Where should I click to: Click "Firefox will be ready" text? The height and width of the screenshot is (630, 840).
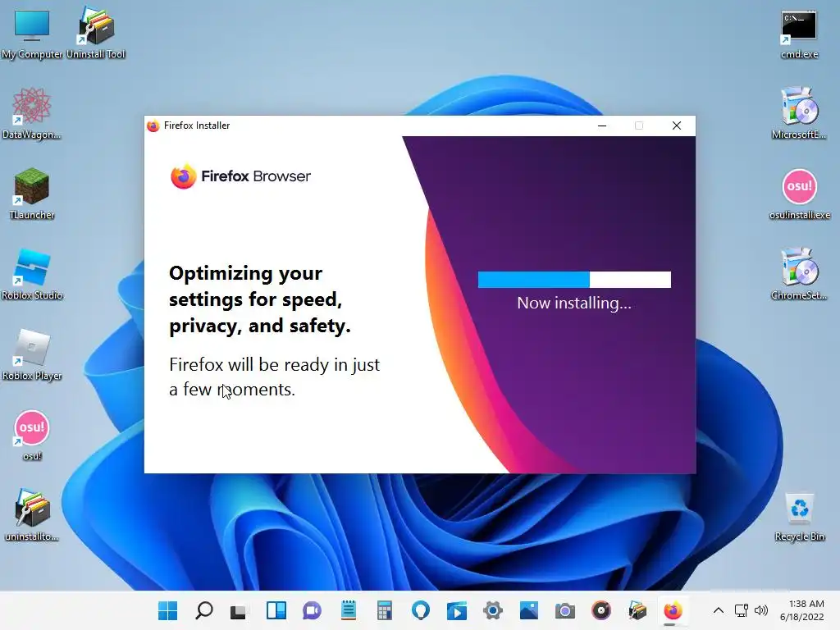tap(274, 377)
